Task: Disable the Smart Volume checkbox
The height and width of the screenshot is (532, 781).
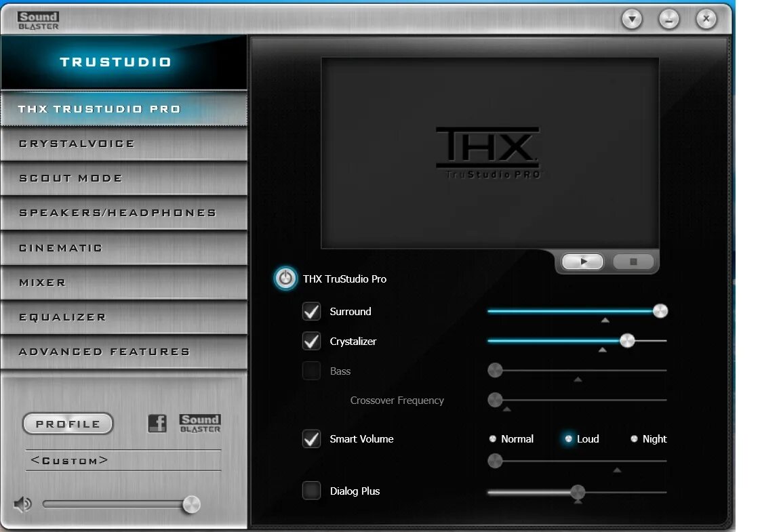Action: (312, 439)
